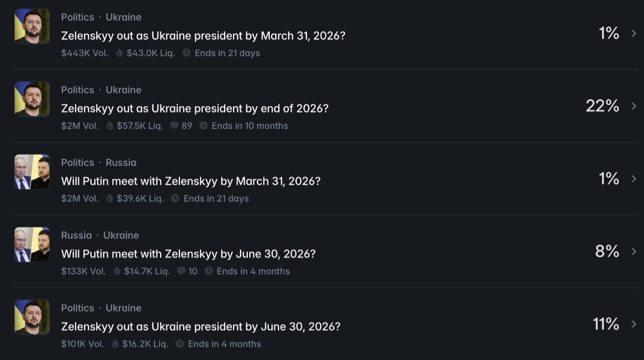Click the flame icon beside $14.7K Liq.
The image size is (644, 360).
[117, 271]
